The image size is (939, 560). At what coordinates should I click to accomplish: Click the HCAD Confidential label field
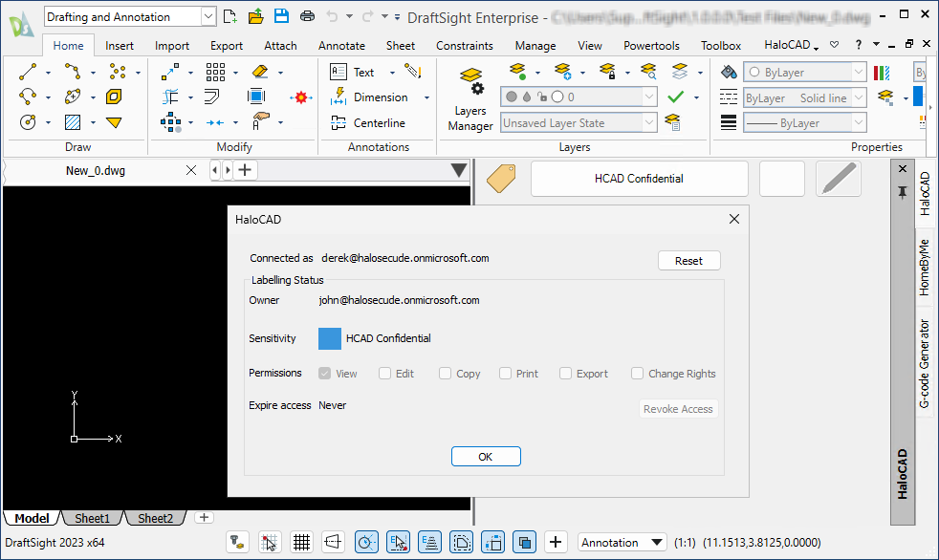(x=639, y=178)
